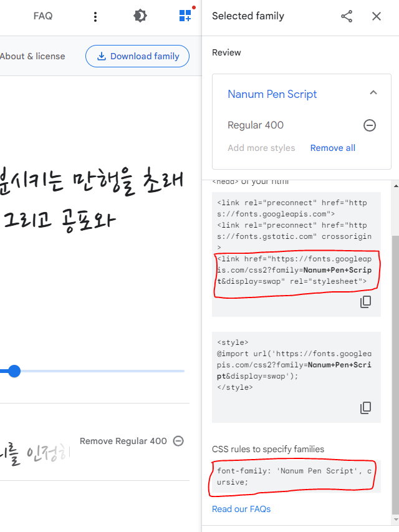Click the Remove Regular 400 label
The height and width of the screenshot is (532, 399).
123,441
